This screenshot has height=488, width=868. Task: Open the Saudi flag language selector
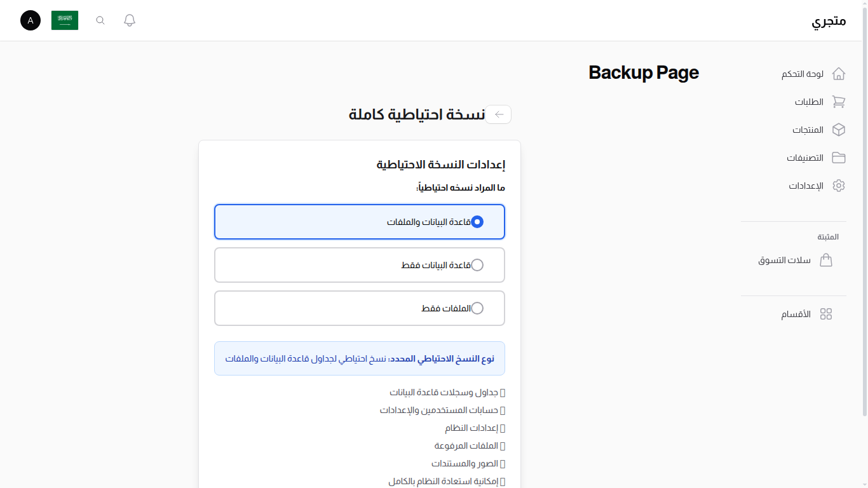pyautogui.click(x=64, y=20)
